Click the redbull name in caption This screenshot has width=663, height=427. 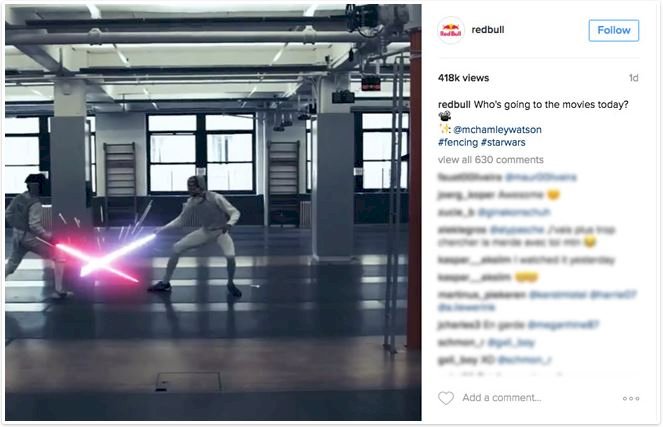[x=454, y=104]
